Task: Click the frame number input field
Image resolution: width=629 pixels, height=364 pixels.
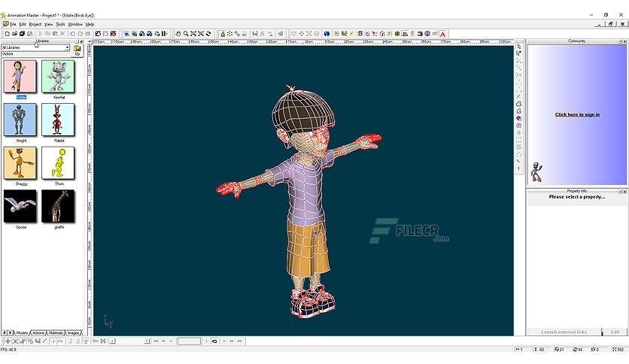Action: (x=189, y=341)
